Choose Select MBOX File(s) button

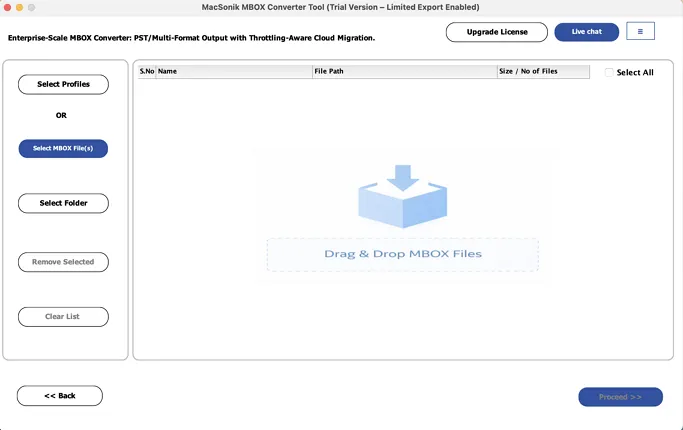[63, 149]
